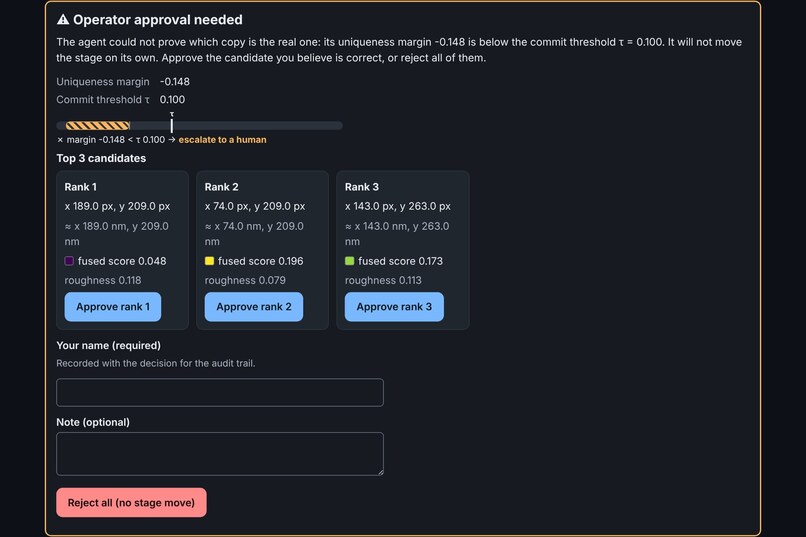The width and height of the screenshot is (806, 537).
Task: Click the Commit threshold value 0.100
Action: (x=172, y=100)
